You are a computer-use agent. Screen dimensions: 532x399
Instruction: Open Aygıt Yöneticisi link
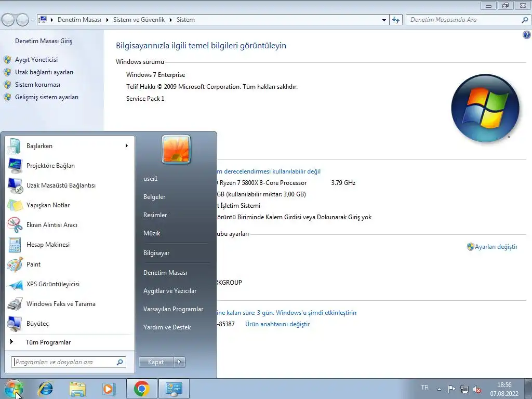(36, 60)
